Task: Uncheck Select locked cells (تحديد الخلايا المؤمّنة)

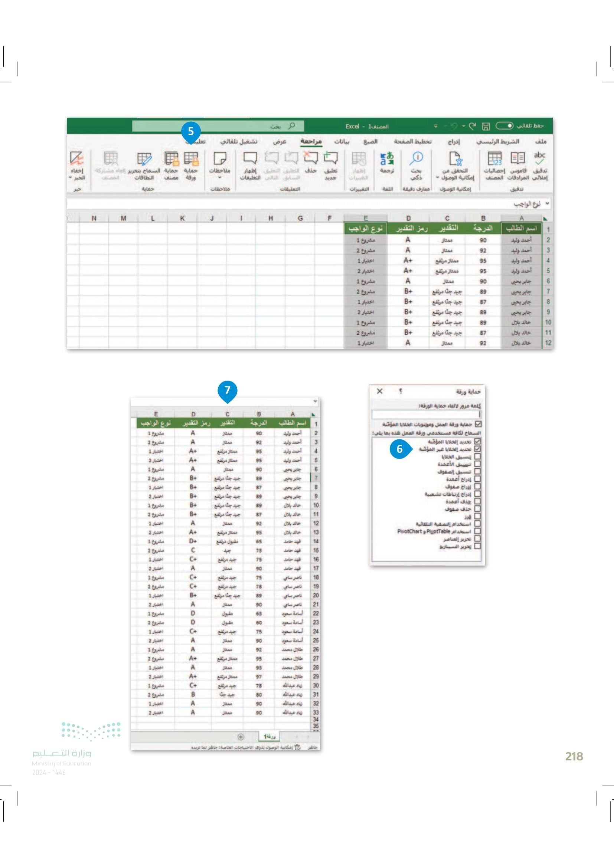Action: coord(477,441)
